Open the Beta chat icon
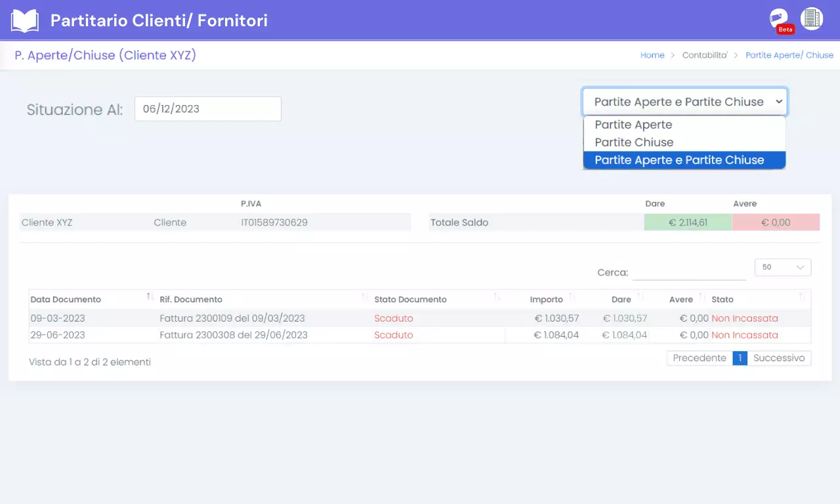Screen dimensions: 840x504 780,20
